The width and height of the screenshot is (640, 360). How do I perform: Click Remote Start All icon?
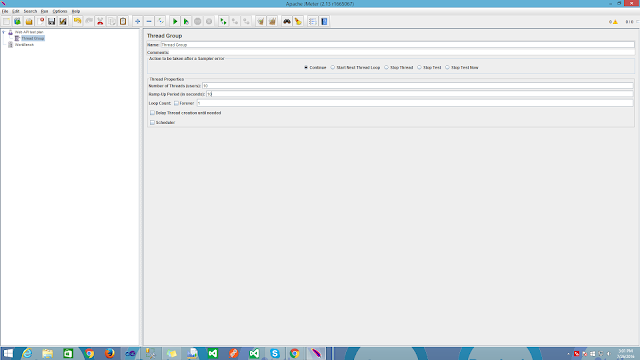[223, 21]
